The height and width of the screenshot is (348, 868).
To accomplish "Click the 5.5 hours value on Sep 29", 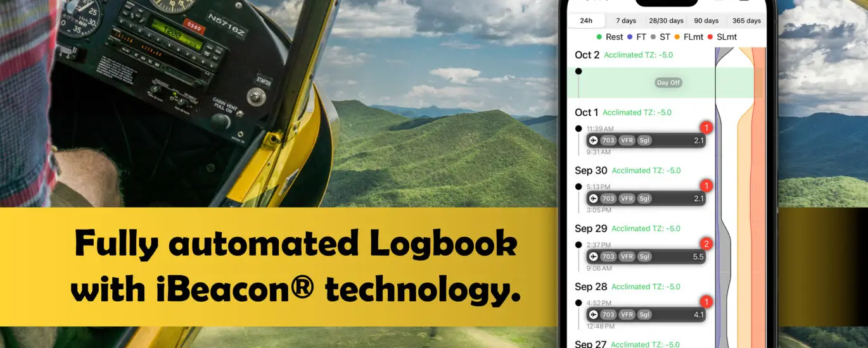I will coord(699,257).
